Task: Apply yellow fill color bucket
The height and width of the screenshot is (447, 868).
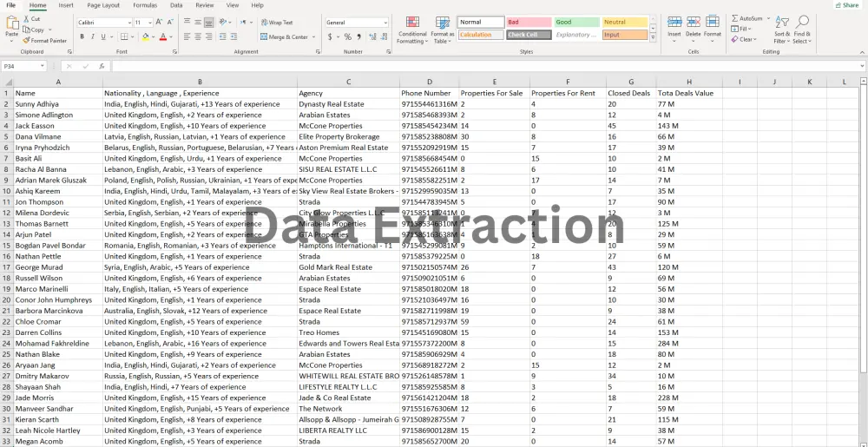Action: (145, 36)
